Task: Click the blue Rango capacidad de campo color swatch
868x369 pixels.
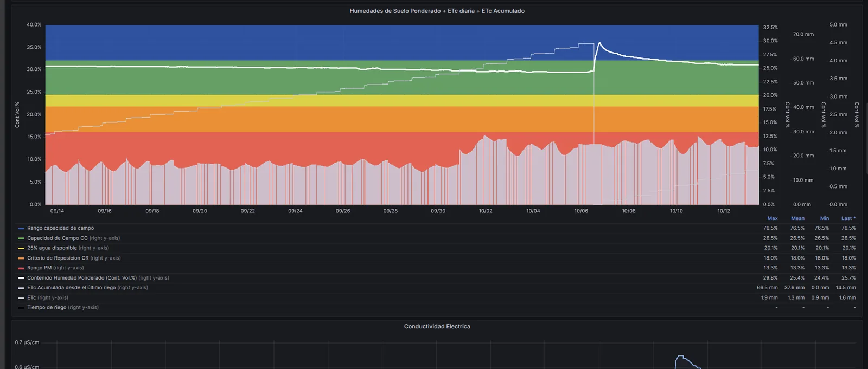Action: pyautogui.click(x=21, y=229)
